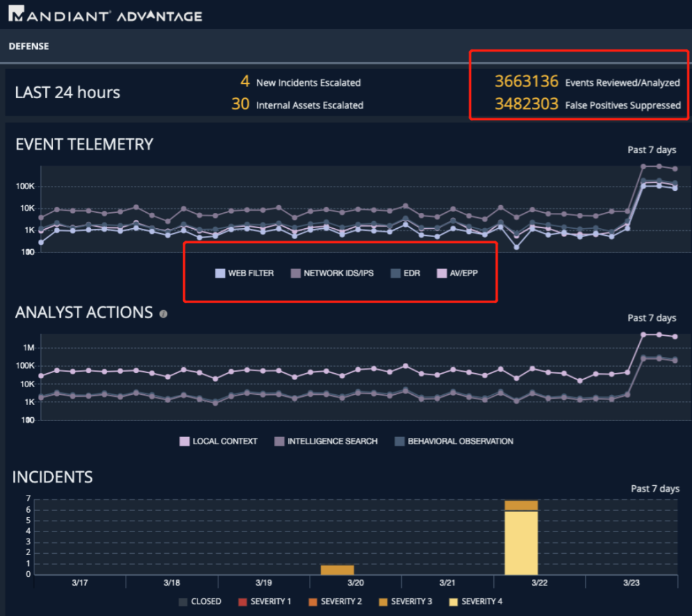Click the 1M axis label in Analyst Actions

(29, 348)
